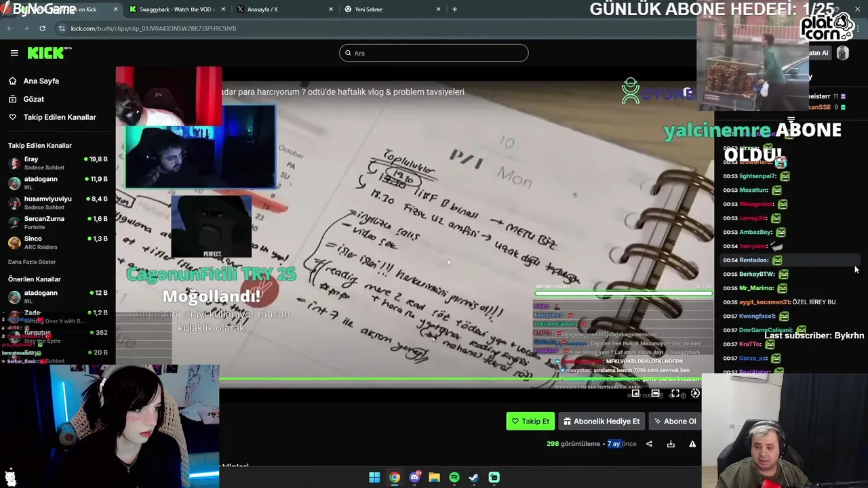Open Chrome from the taskbar
The height and width of the screenshot is (488, 868).
pos(394,478)
